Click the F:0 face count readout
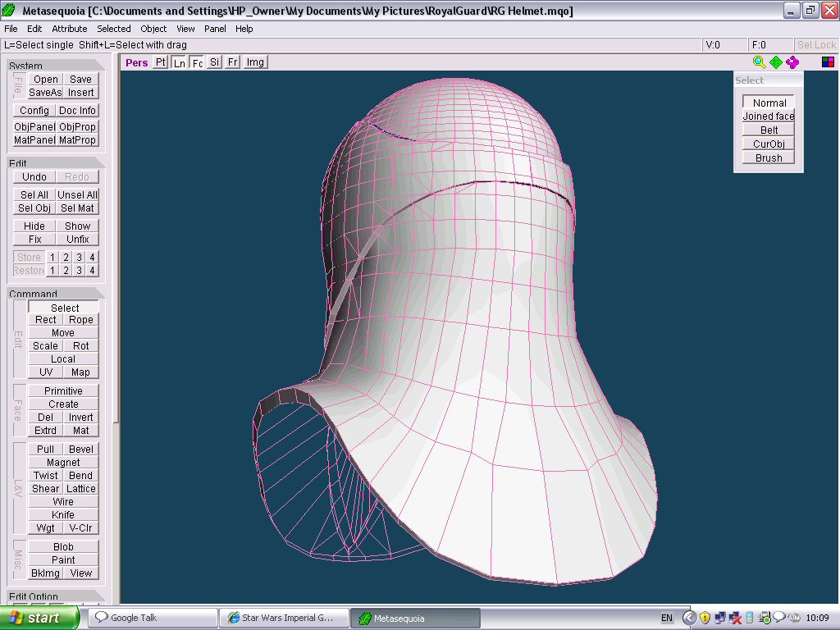Screen dimensions: 840x630 click(x=769, y=45)
